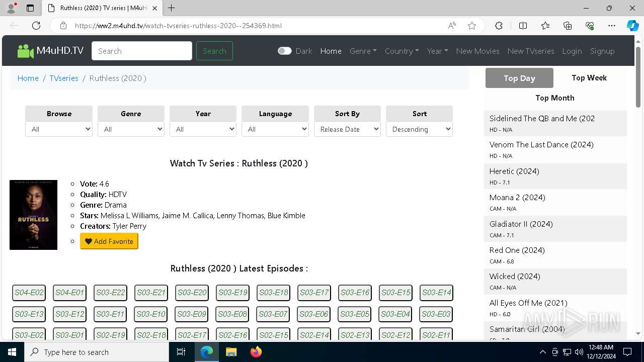Open browser profile avatar icon

[11, 8]
